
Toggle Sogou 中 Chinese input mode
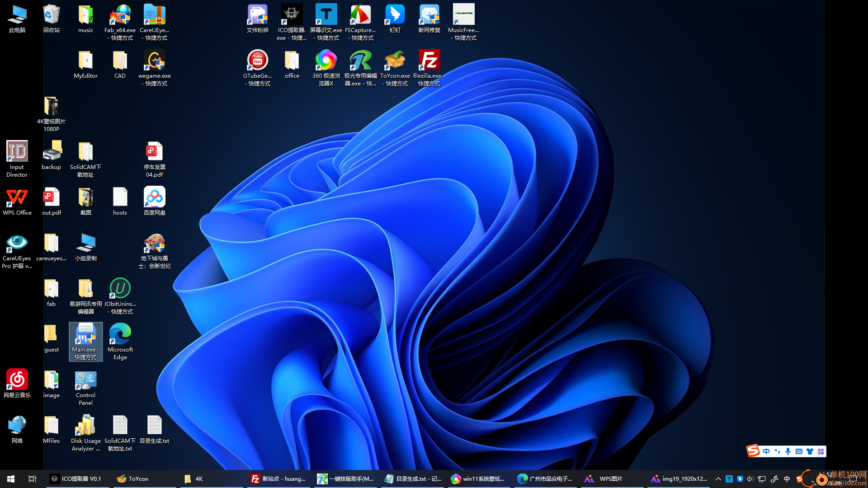point(766,451)
